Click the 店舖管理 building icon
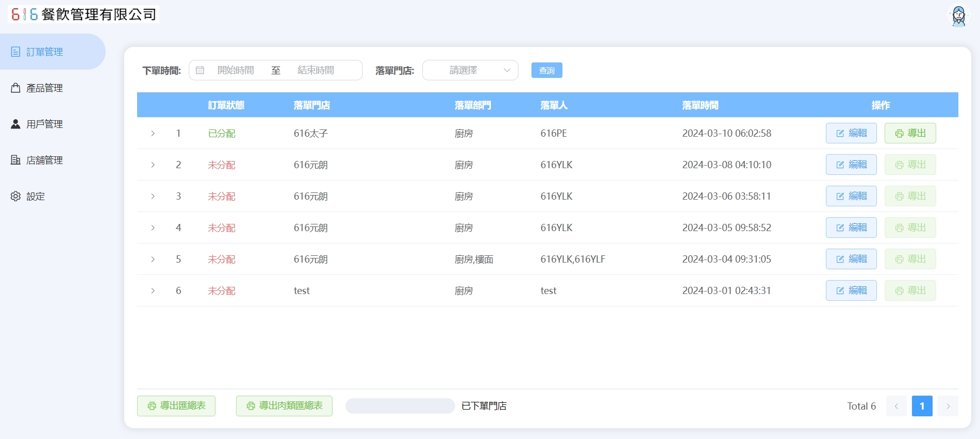The image size is (980, 439). [x=16, y=160]
